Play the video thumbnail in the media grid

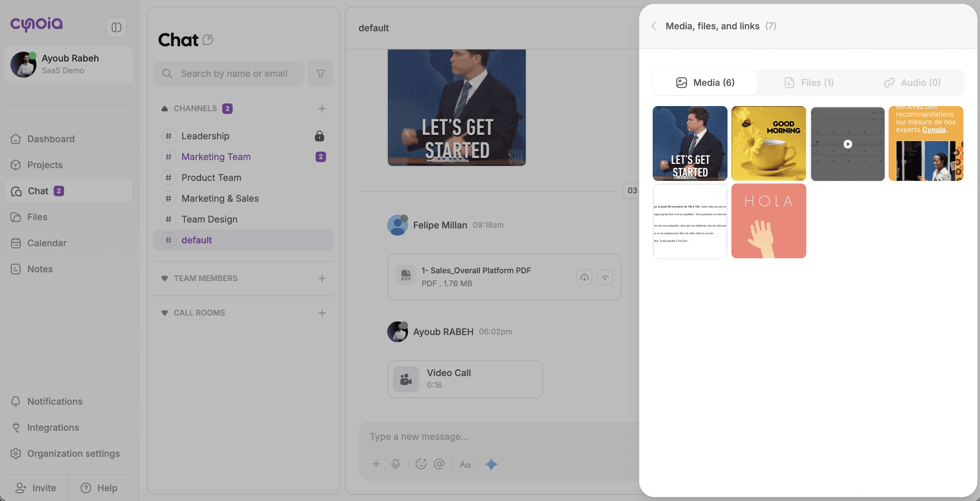click(x=848, y=144)
